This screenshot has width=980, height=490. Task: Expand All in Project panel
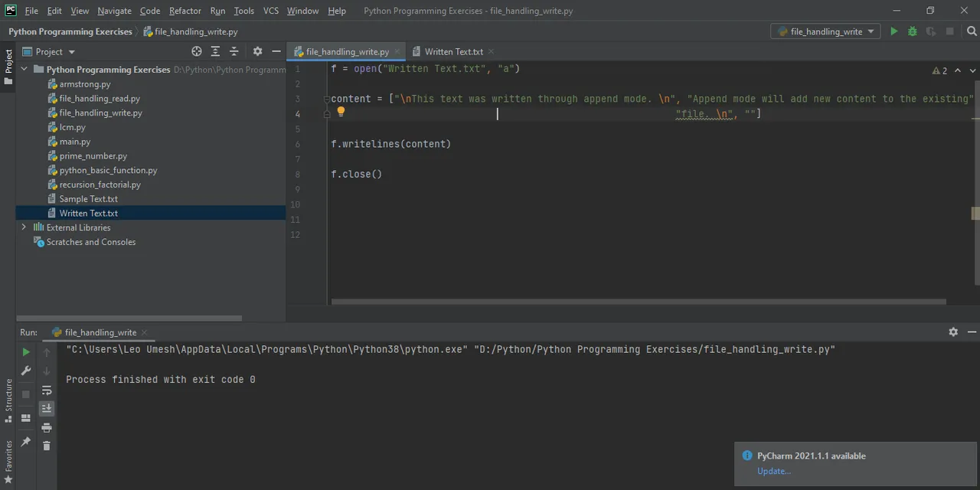coord(215,51)
